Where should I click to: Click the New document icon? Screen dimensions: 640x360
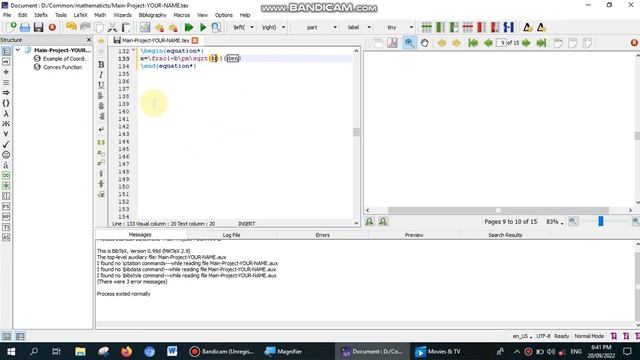point(12,27)
